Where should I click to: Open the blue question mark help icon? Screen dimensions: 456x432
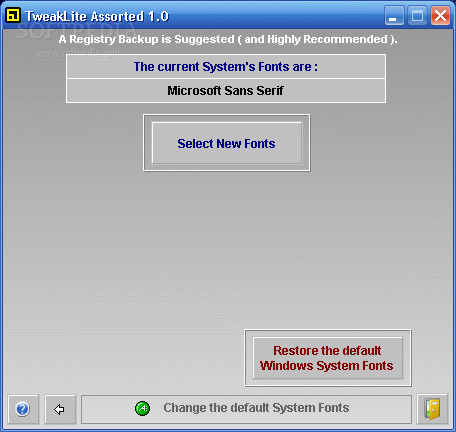(x=23, y=409)
